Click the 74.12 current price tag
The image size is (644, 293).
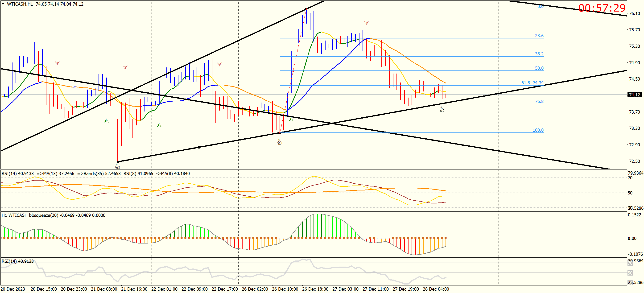point(634,95)
